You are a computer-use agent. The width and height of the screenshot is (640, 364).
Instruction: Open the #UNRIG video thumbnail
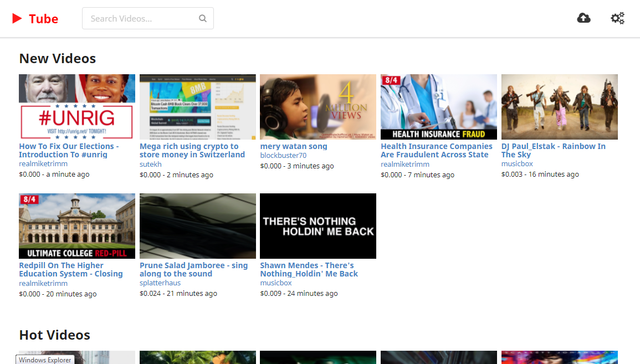click(77, 107)
